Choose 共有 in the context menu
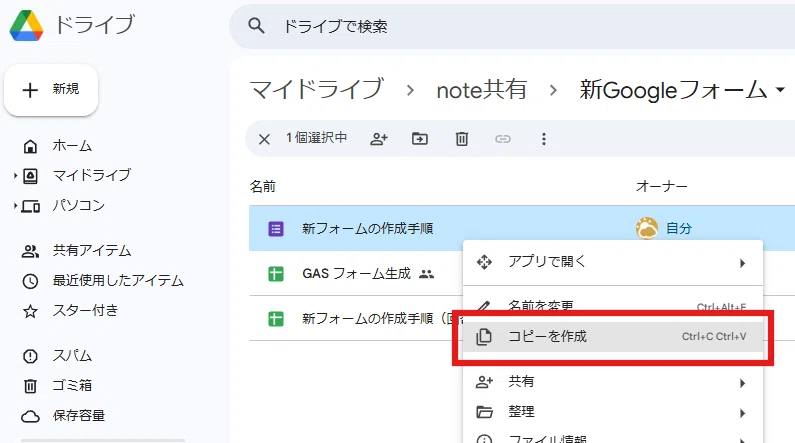The image size is (795, 443). pyautogui.click(x=613, y=382)
